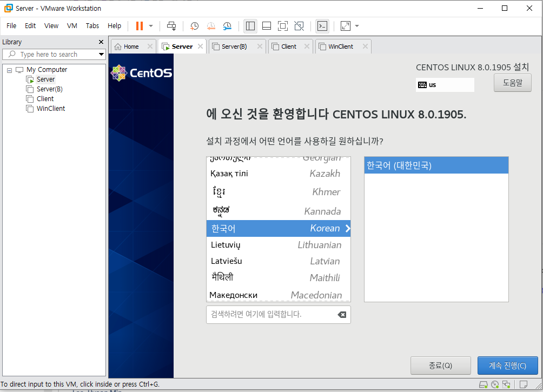Screen dimensions: 543x392
Task: Click the 도움말 help button
Action: coord(513,83)
